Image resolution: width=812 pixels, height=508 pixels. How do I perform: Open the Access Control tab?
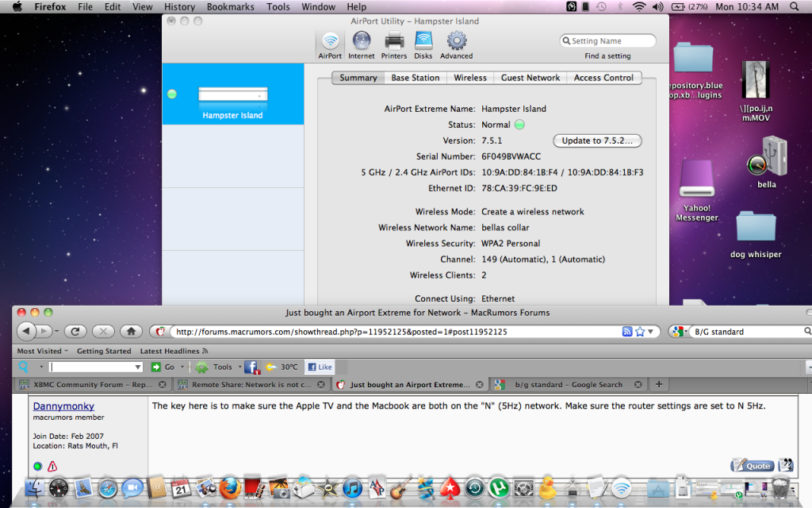click(603, 78)
